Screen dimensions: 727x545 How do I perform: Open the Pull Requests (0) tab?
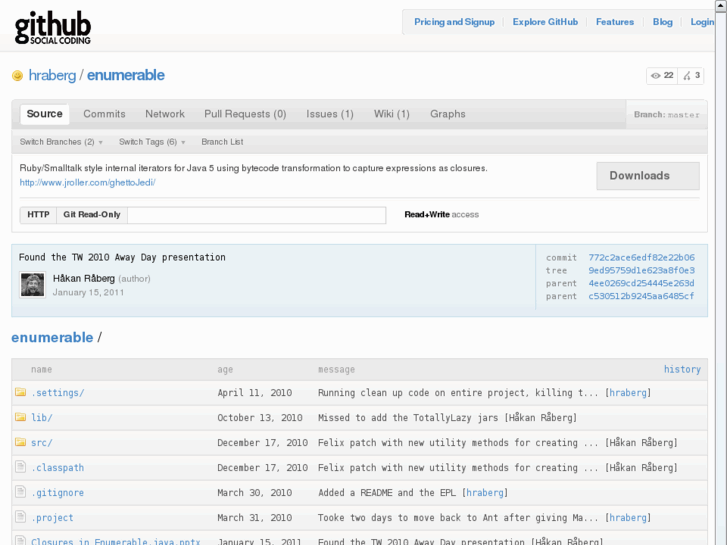[245, 114]
